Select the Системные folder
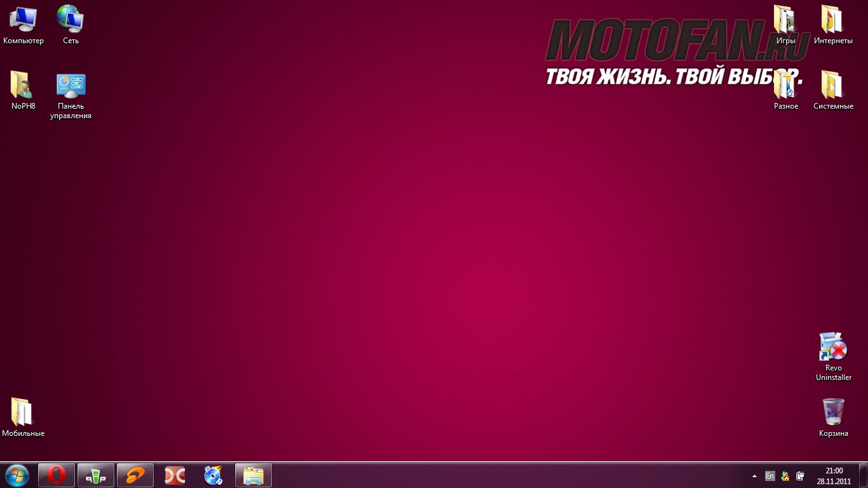Viewport: 868px width, 488px height. (x=833, y=90)
